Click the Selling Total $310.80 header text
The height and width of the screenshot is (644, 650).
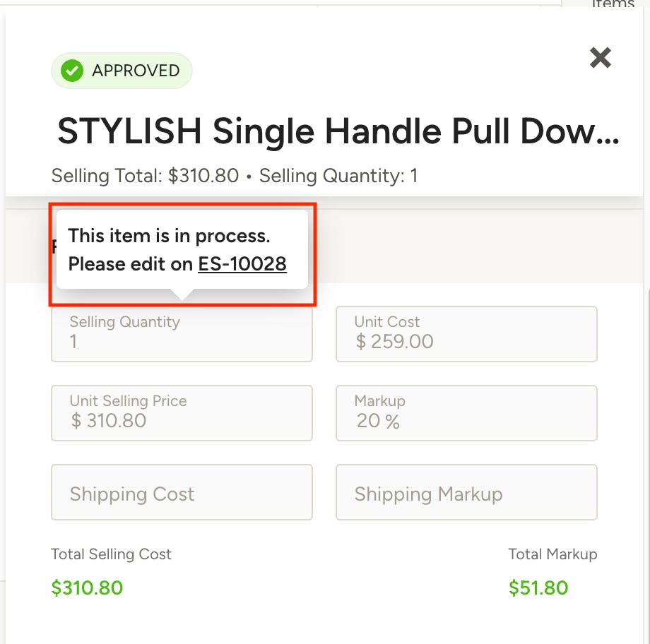coord(145,176)
